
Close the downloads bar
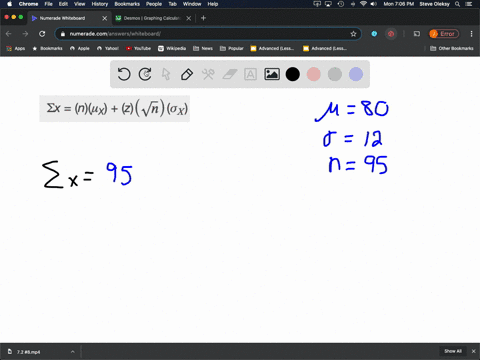tap(473, 351)
